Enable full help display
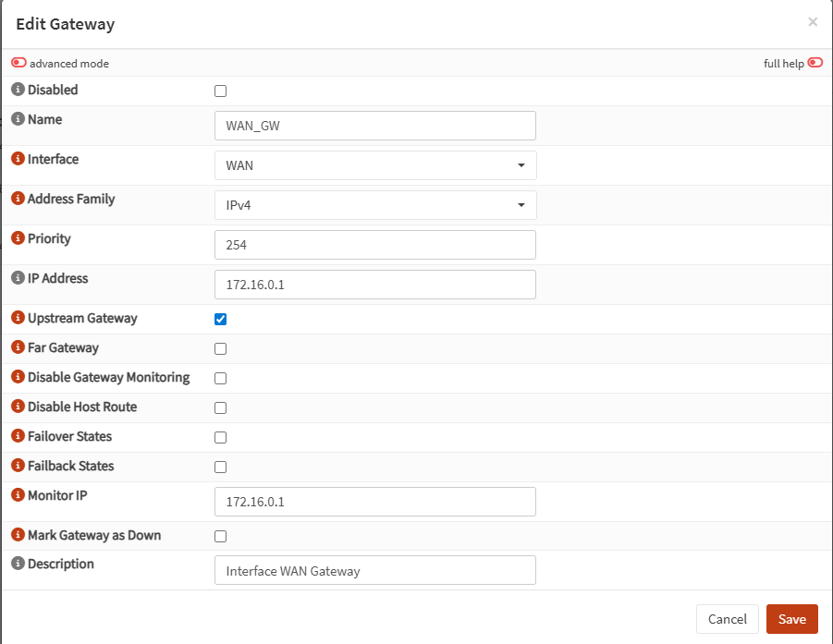The height and width of the screenshot is (644, 833). click(815, 62)
